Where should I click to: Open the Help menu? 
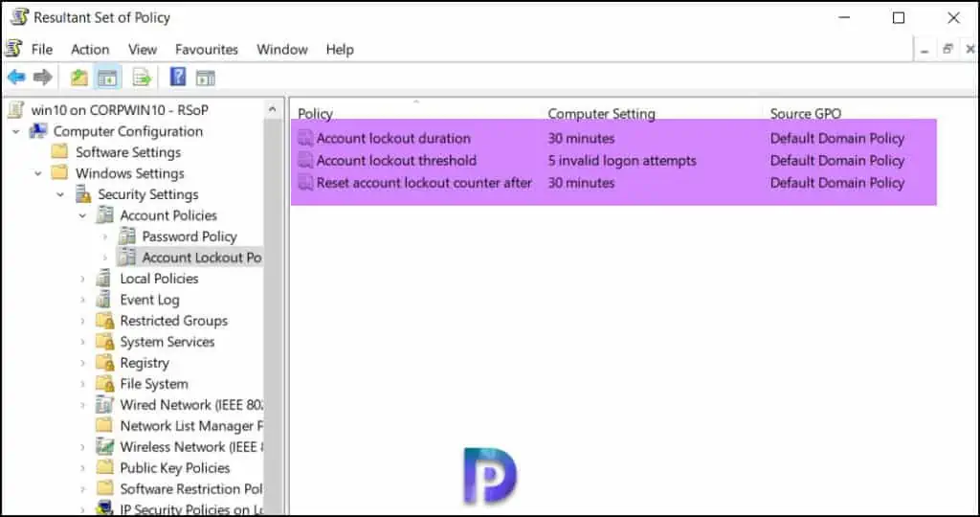(340, 50)
